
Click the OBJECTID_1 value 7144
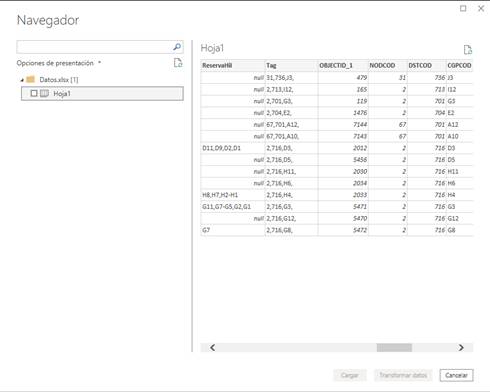pos(360,125)
